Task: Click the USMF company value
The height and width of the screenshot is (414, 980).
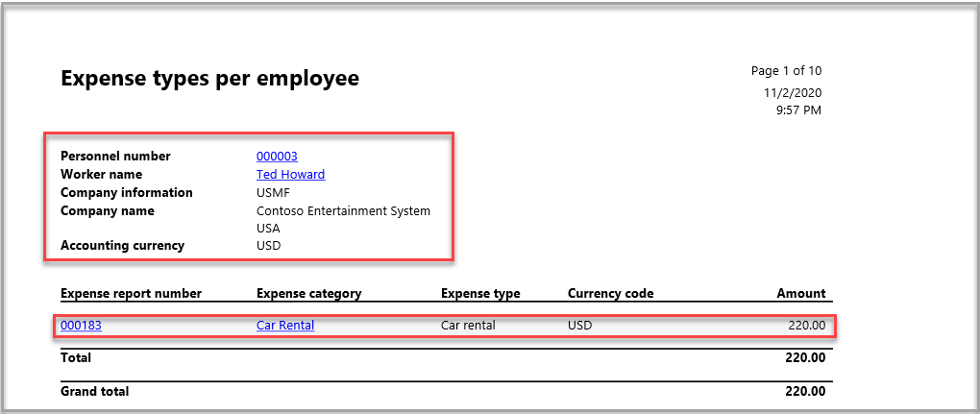Action: [273, 192]
